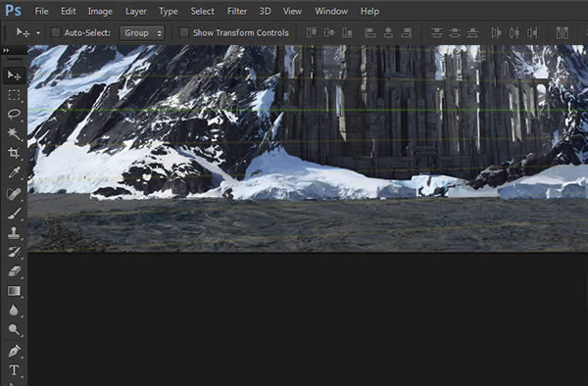This screenshot has width=588, height=386.
Task: Open the Filter menu
Action: (x=237, y=11)
